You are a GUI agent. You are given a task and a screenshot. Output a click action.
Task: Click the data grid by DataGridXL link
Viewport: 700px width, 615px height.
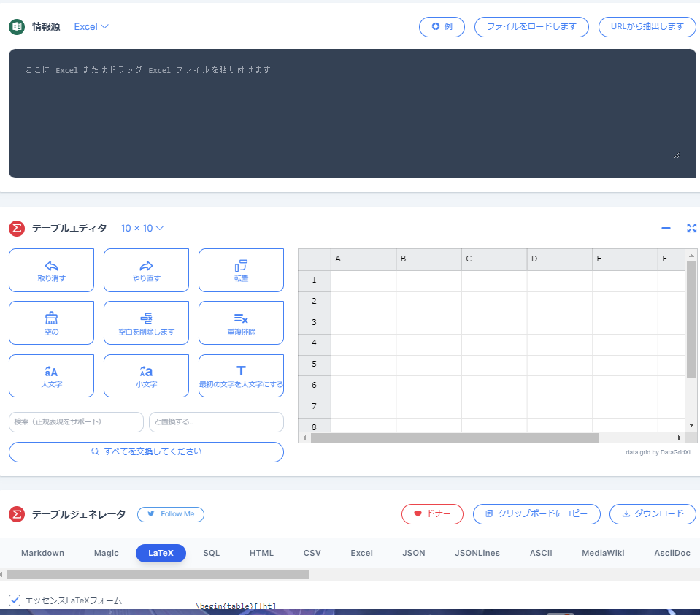coord(658,452)
